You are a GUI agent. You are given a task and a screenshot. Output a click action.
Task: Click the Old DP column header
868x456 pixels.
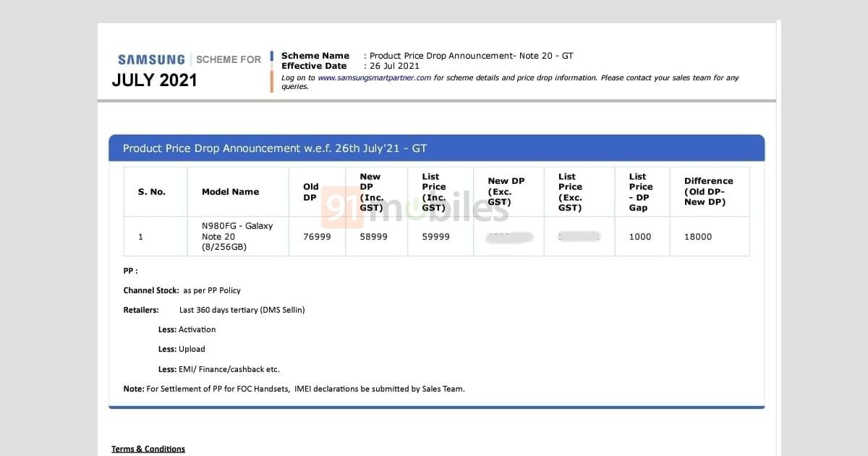pyautogui.click(x=310, y=192)
